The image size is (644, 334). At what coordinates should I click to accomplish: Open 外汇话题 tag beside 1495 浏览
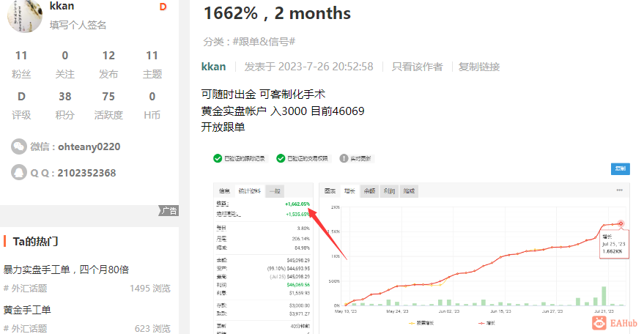[x=25, y=289]
